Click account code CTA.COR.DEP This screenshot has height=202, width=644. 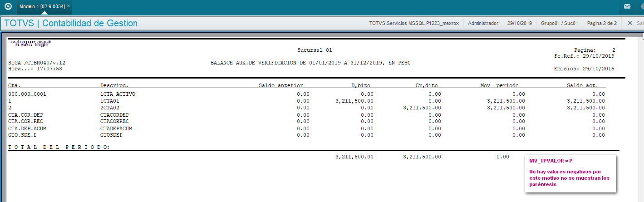[x=26, y=115]
